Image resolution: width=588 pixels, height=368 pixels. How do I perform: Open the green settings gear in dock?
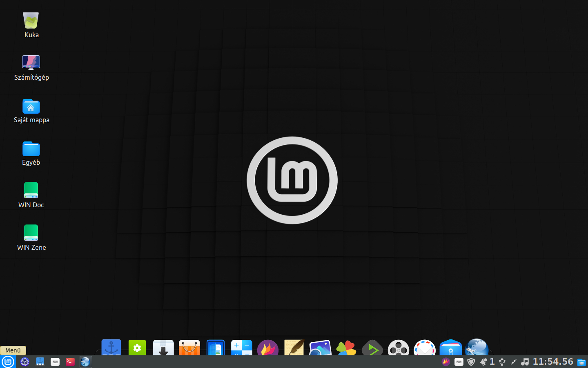coord(137,348)
